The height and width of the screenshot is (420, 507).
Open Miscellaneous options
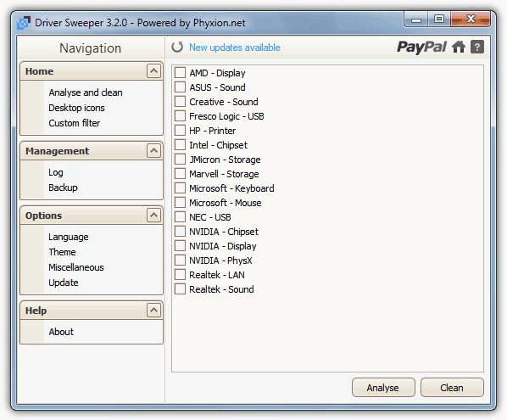[x=76, y=267]
